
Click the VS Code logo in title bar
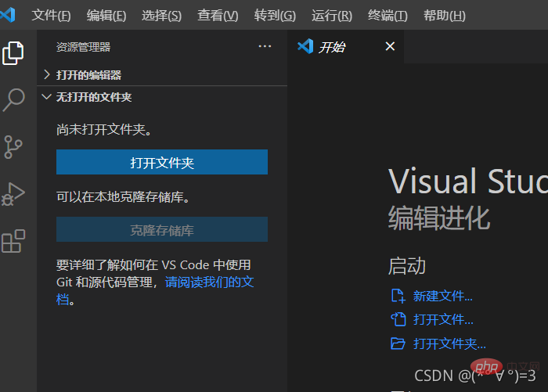click(8, 15)
